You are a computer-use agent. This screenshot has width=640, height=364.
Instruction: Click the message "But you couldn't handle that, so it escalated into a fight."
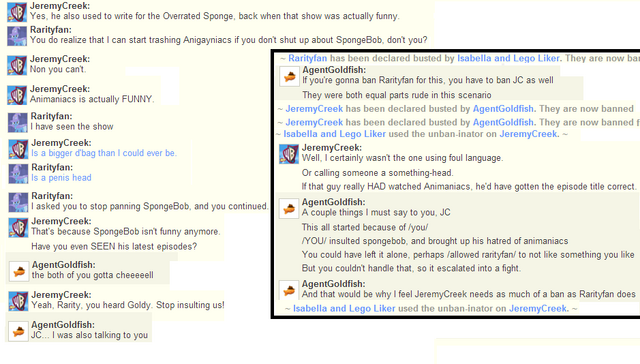click(x=411, y=268)
